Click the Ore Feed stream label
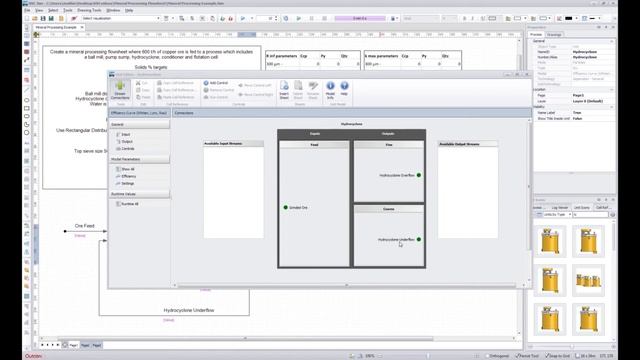 pos(84,226)
